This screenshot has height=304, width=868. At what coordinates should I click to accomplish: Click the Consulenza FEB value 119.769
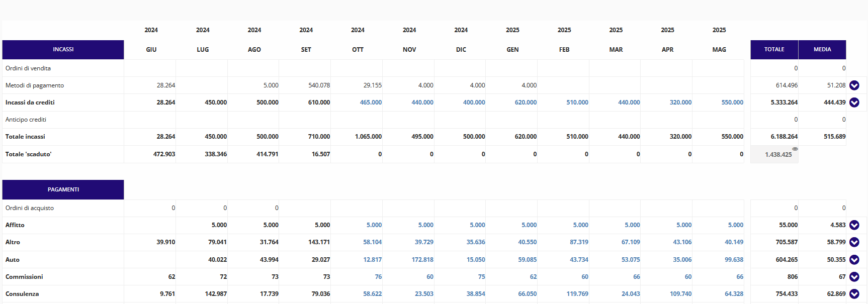click(577, 294)
